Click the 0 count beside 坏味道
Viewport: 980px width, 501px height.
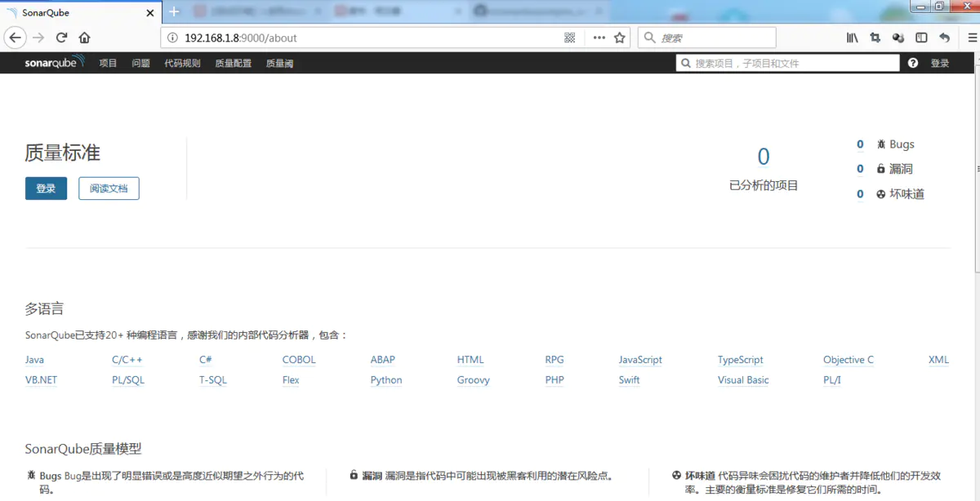860,194
